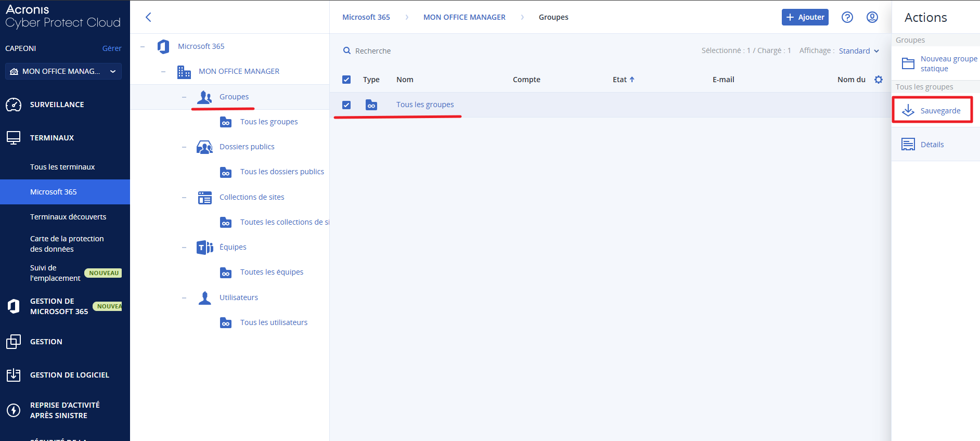
Task: Sort by the Etat column header
Action: pyautogui.click(x=623, y=80)
